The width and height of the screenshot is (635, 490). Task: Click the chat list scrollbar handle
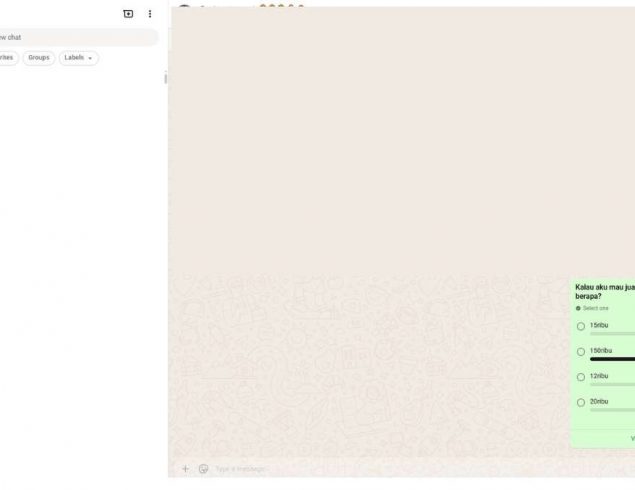[x=166, y=78]
